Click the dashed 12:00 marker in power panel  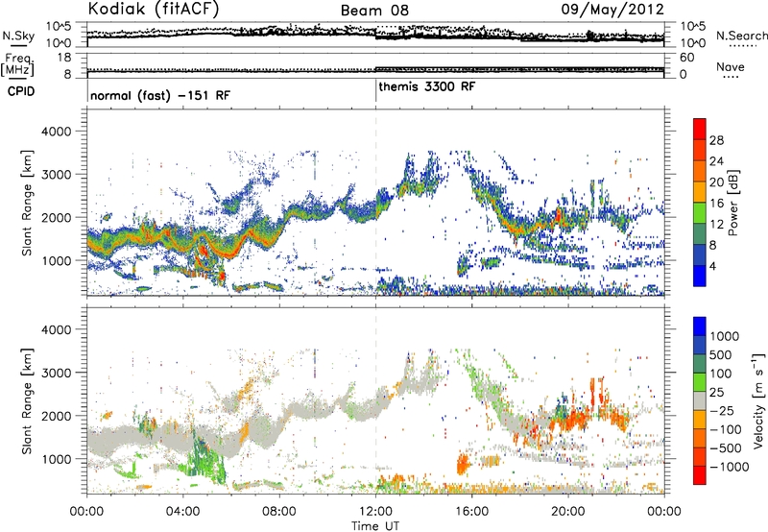click(x=375, y=203)
